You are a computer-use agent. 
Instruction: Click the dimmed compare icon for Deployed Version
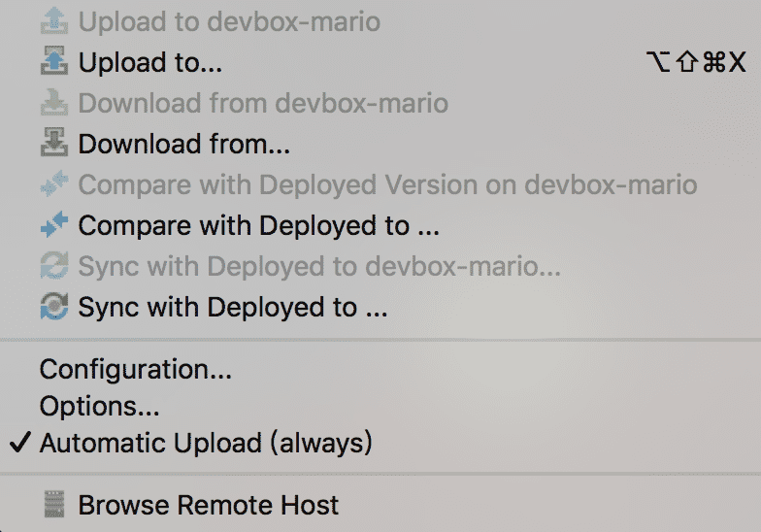54,183
